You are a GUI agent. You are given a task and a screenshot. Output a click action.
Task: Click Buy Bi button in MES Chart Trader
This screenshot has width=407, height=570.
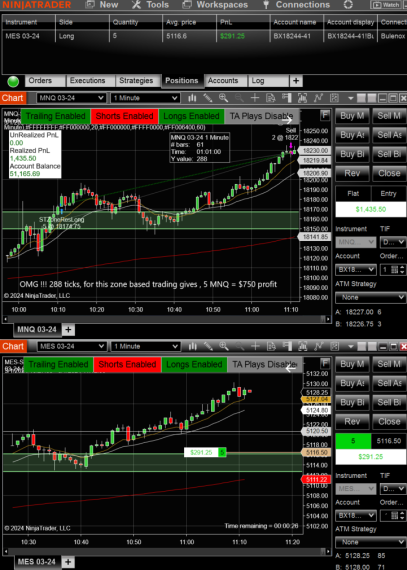click(352, 402)
